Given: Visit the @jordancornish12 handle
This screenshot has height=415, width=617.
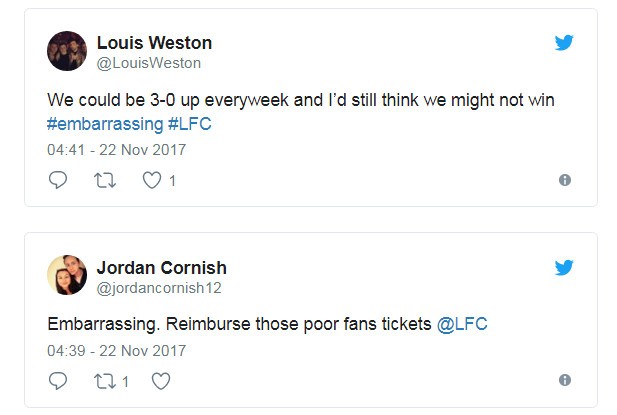Looking at the screenshot, I should (158, 288).
